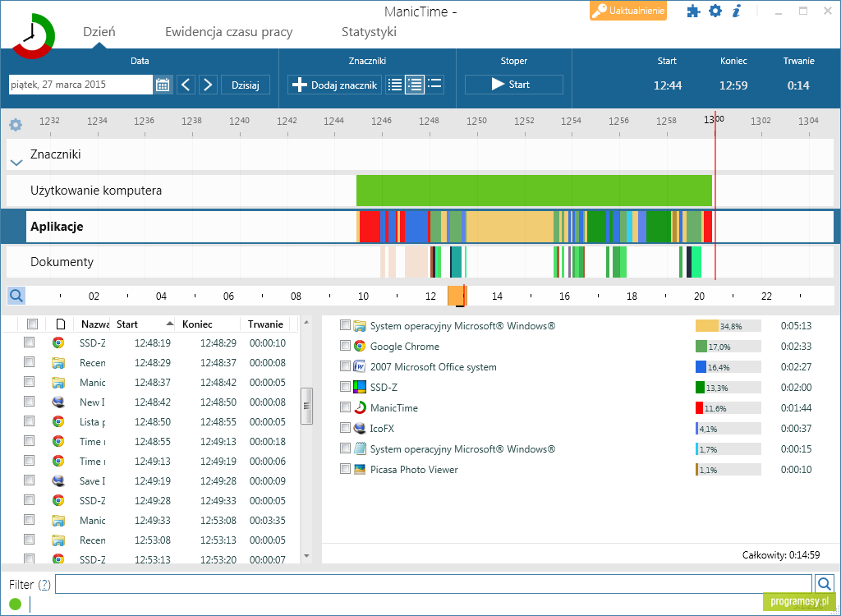Viewport: 841px width, 616px height.
Task: Check the row starting at 12:48:42
Action: click(29, 402)
